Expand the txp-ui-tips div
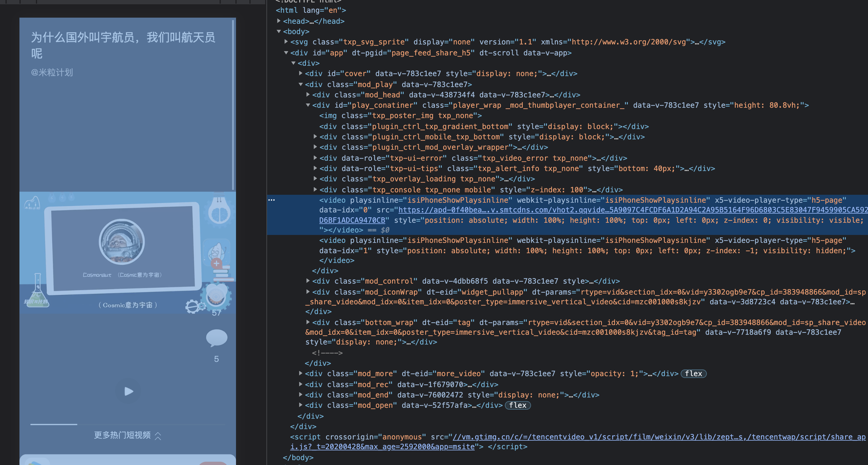868x465 pixels. pyautogui.click(x=315, y=168)
